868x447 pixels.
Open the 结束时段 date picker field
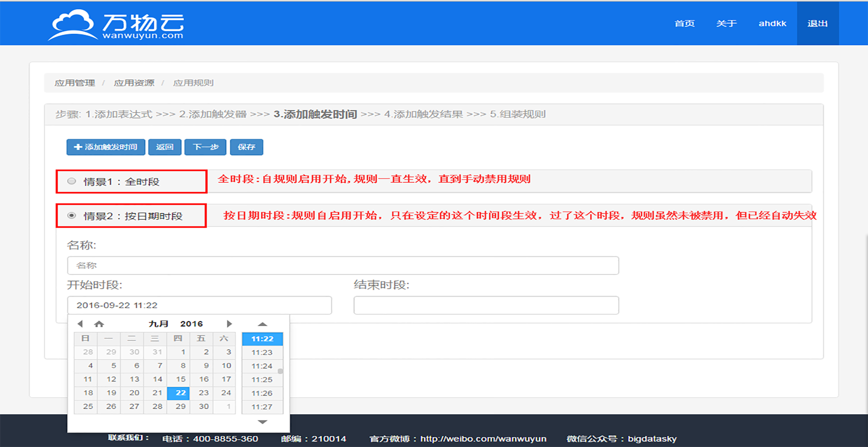click(486, 305)
